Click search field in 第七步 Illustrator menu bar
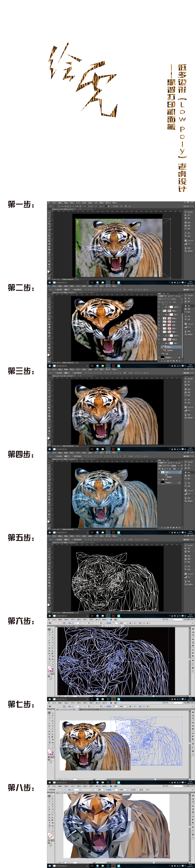Viewport: 195px width, 868px height. [x=177, y=703]
